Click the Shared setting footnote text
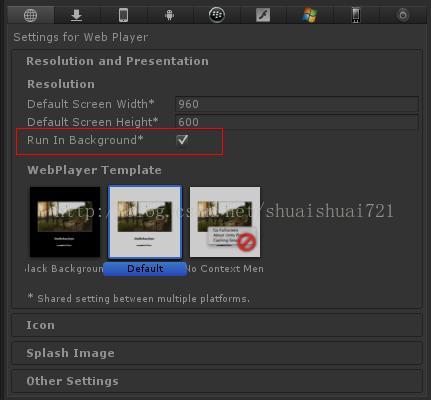 tap(139, 298)
